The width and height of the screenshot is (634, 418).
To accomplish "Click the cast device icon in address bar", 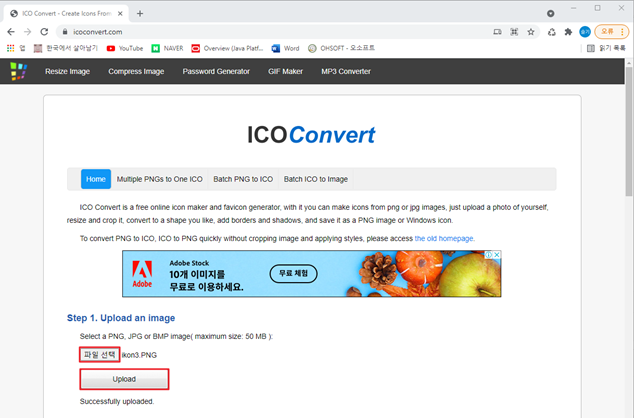I will 497,32.
